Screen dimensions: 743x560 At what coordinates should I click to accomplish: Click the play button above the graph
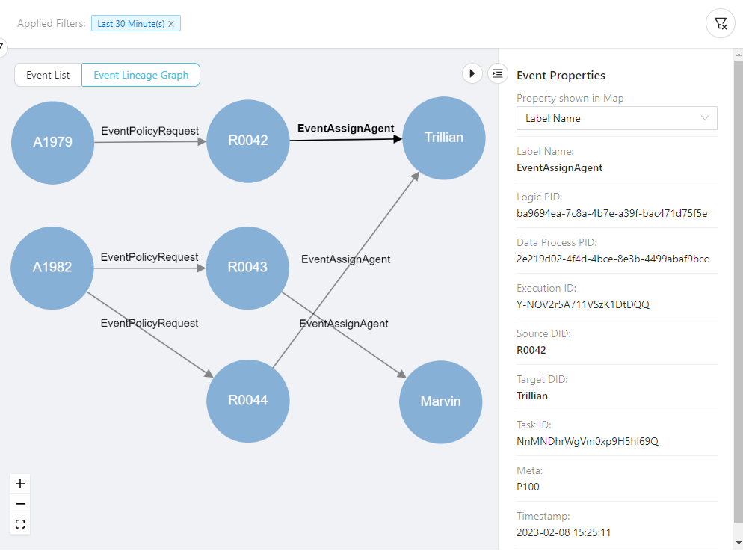pyautogui.click(x=472, y=73)
